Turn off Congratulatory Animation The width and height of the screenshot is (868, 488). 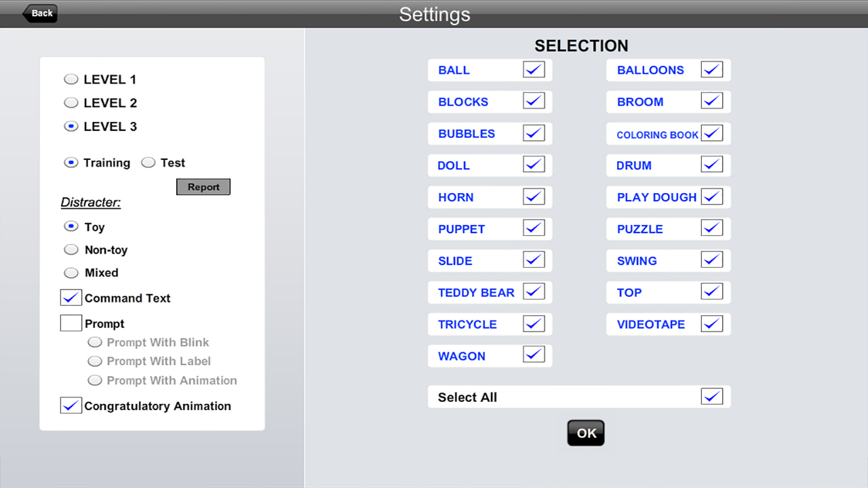[71, 405]
